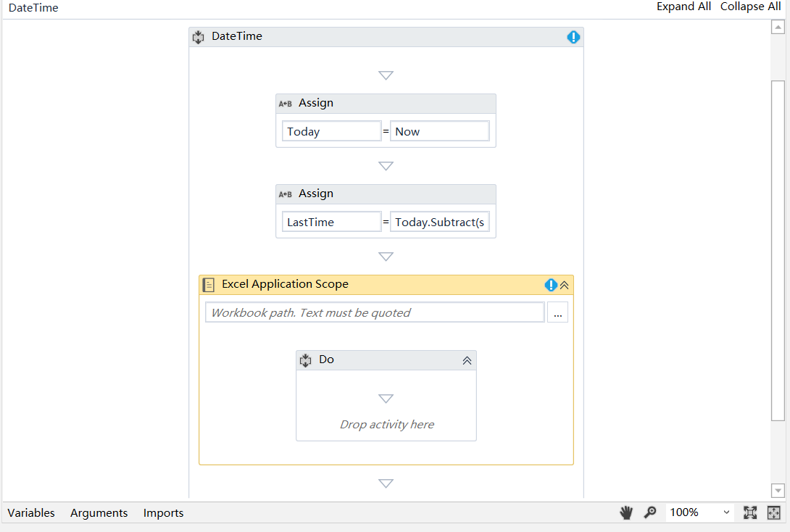Image resolution: width=790 pixels, height=532 pixels.
Task: Open the Arguments panel
Action: tap(99, 512)
